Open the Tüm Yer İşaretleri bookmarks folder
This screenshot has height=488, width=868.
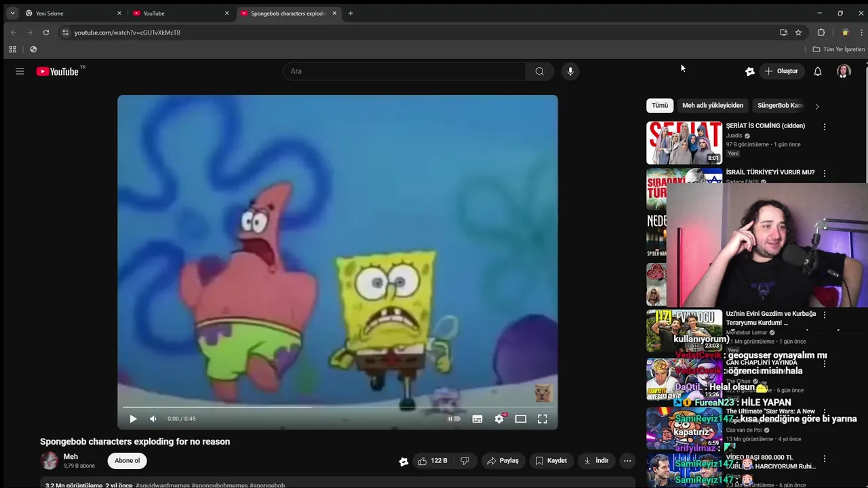839,49
